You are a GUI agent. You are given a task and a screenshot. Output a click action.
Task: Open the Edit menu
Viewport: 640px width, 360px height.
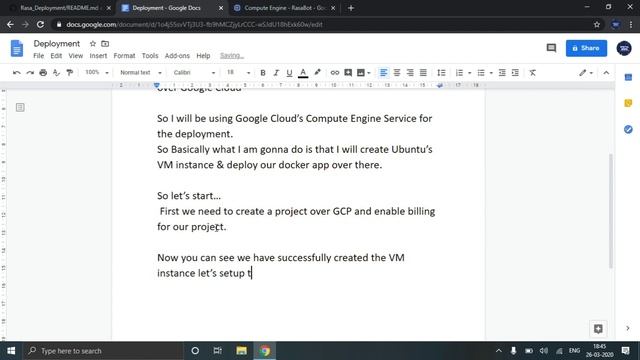pyautogui.click(x=56, y=56)
